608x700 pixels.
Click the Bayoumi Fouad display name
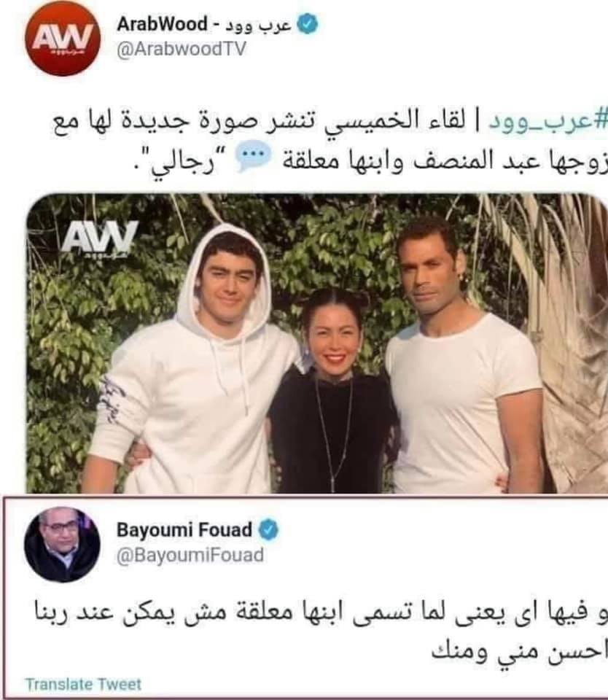click(184, 530)
